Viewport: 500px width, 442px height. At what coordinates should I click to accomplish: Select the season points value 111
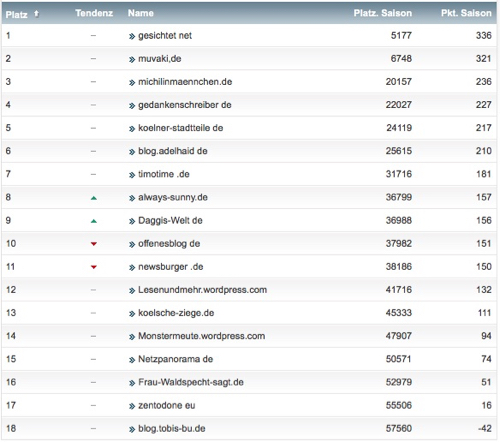(x=484, y=313)
